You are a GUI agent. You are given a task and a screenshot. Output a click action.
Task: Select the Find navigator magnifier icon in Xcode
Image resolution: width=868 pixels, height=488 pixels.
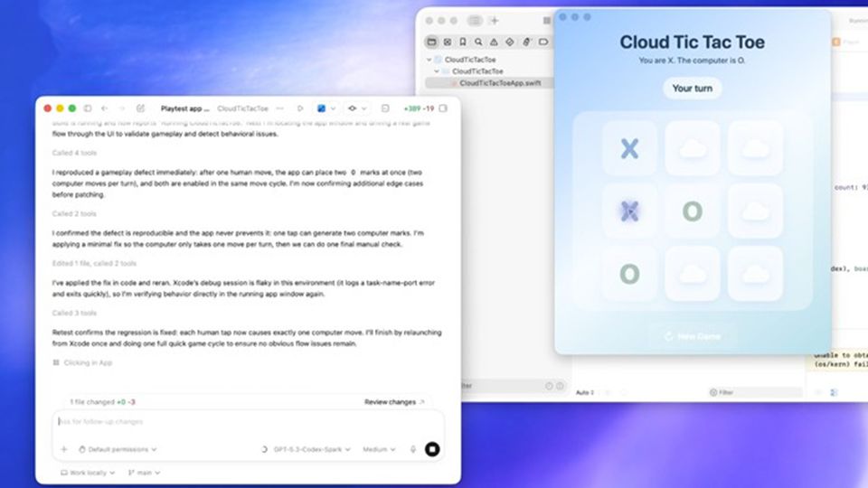(x=478, y=42)
